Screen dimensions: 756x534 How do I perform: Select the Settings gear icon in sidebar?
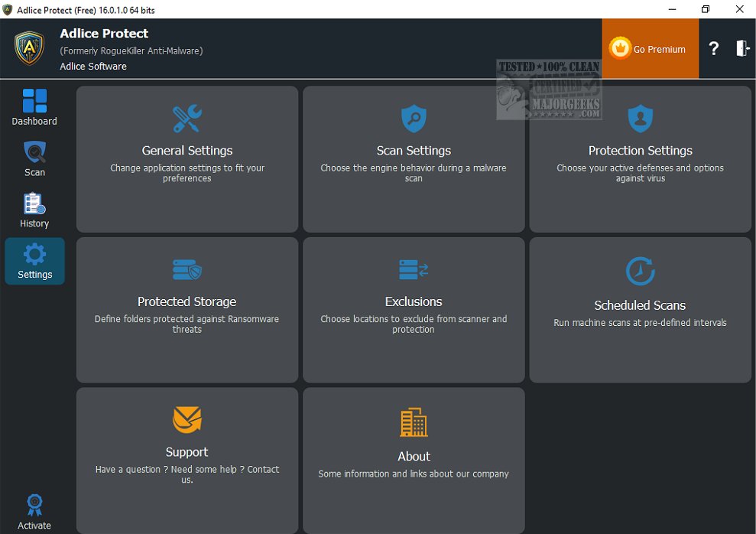coord(34,254)
